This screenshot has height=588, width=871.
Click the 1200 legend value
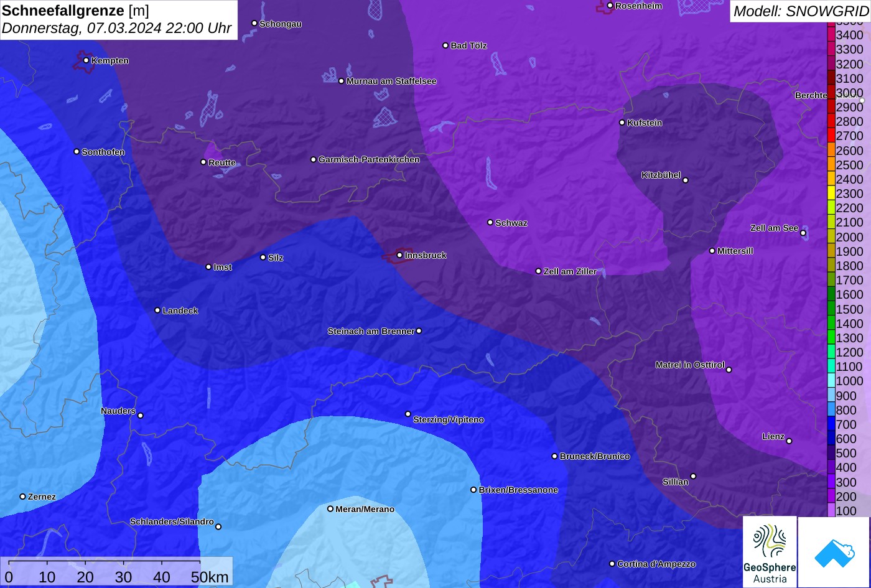coord(849,352)
